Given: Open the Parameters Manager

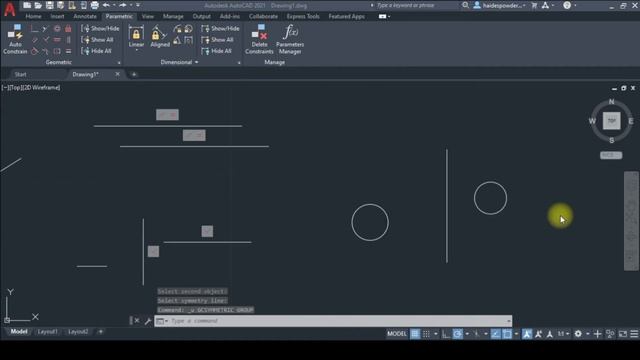Looking at the screenshot, I should 290,39.
